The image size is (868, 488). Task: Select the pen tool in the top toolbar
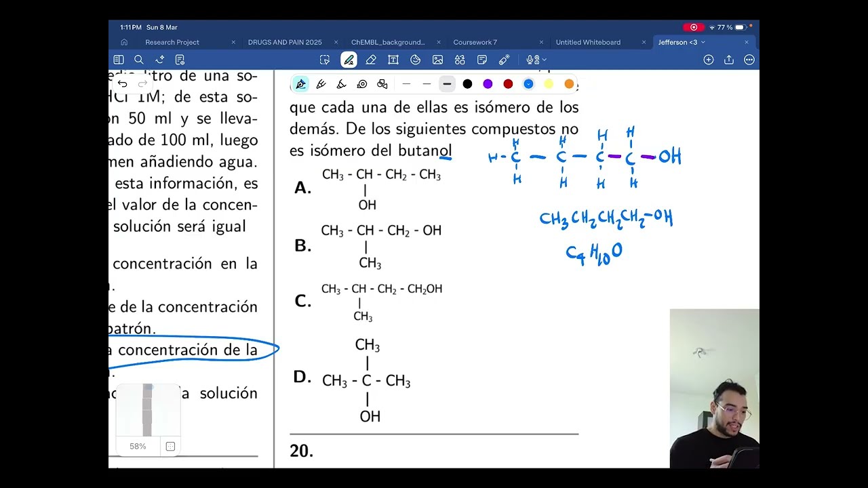349,60
